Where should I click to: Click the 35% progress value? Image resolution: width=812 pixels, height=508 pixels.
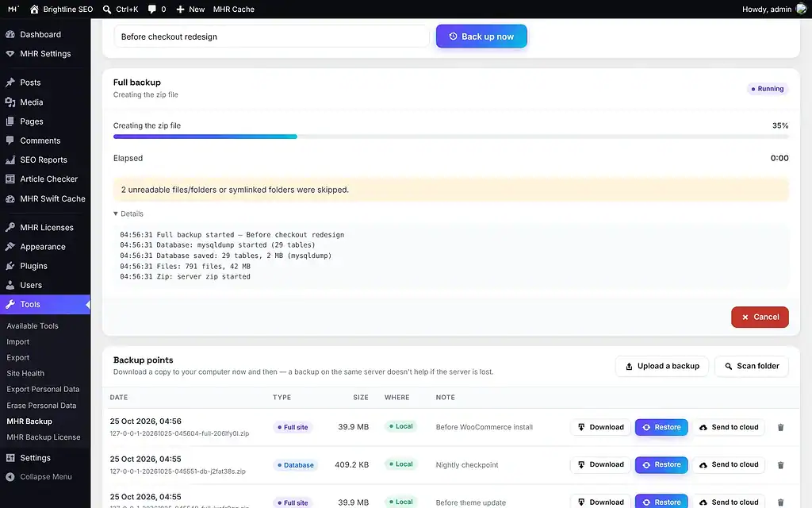click(x=780, y=125)
